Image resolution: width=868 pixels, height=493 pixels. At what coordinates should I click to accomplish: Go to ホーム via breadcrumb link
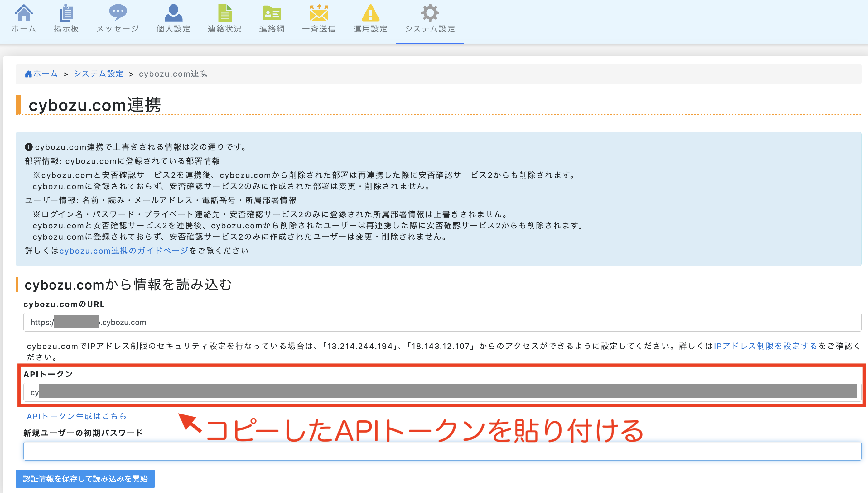(46, 74)
